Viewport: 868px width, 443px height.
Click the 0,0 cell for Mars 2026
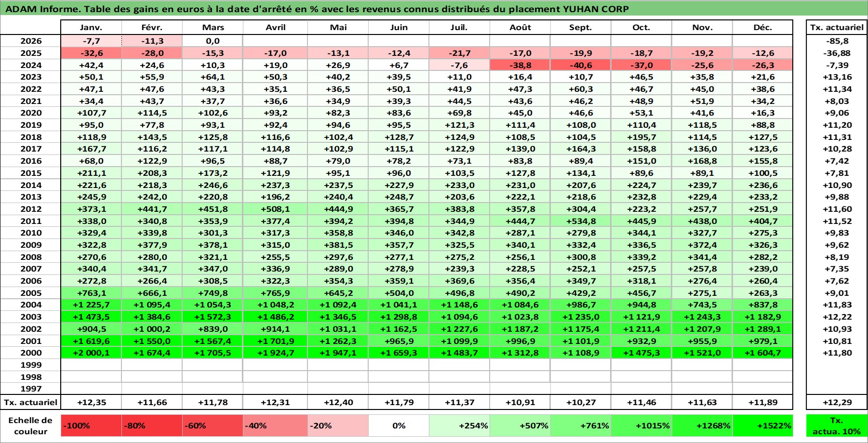pyautogui.click(x=213, y=41)
